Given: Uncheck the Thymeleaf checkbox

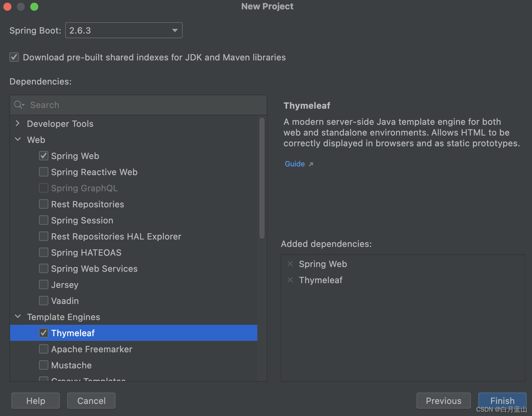Looking at the screenshot, I should click(x=44, y=333).
